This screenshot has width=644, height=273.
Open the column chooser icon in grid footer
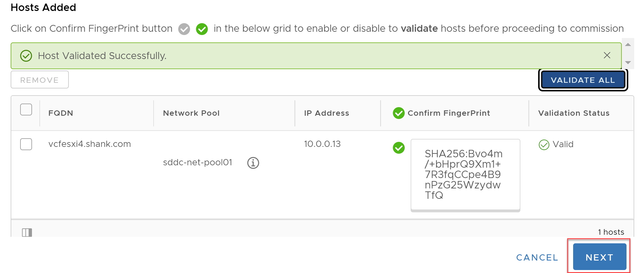pyautogui.click(x=27, y=232)
